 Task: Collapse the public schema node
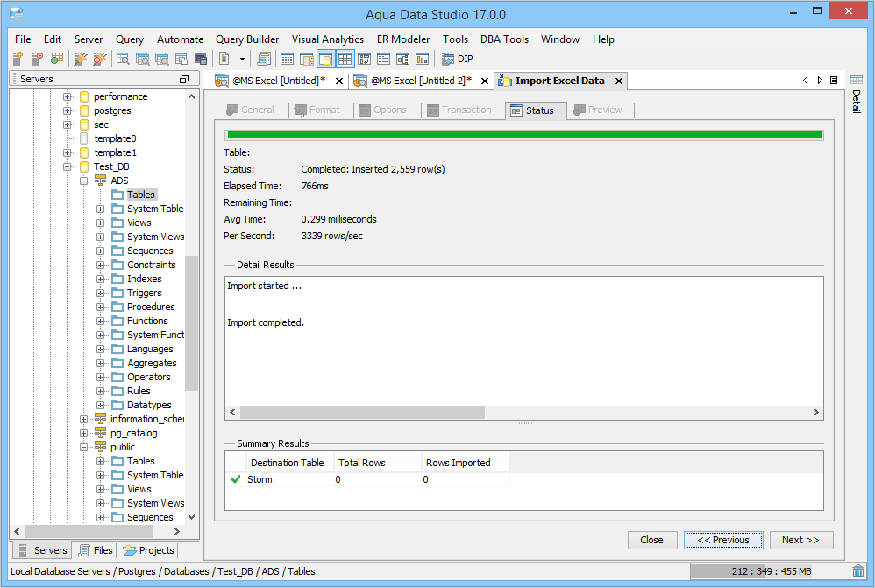(83, 448)
